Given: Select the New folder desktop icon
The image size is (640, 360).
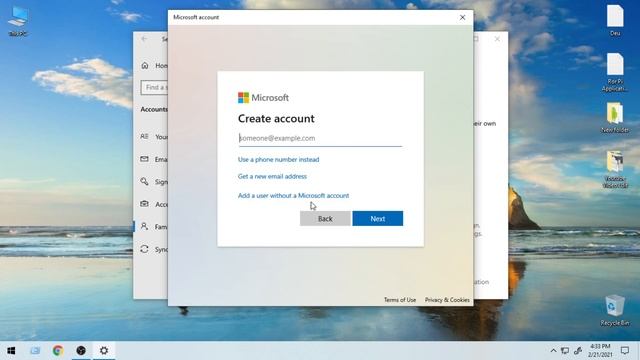Looking at the screenshot, I should (615, 118).
